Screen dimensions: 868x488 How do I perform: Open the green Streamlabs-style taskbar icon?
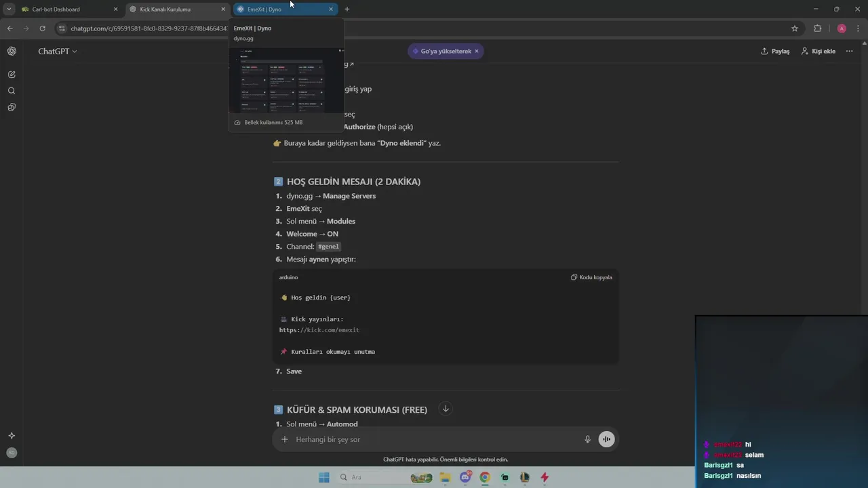click(505, 477)
